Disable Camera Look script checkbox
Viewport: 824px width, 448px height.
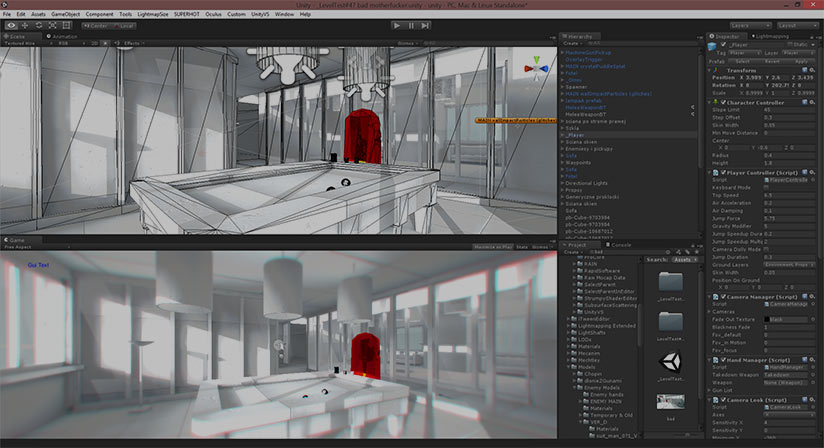(x=724, y=400)
